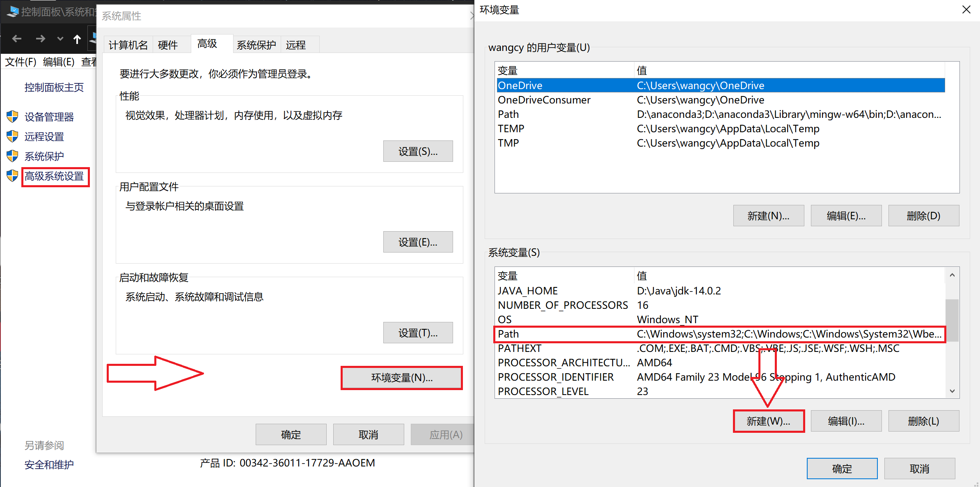980x487 pixels.
Task: Click the shield icon beside 设备管理器
Action: pyautogui.click(x=12, y=117)
